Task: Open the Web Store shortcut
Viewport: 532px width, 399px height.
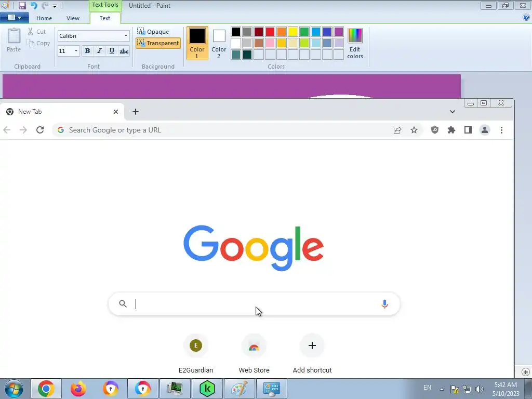Action: (x=254, y=354)
